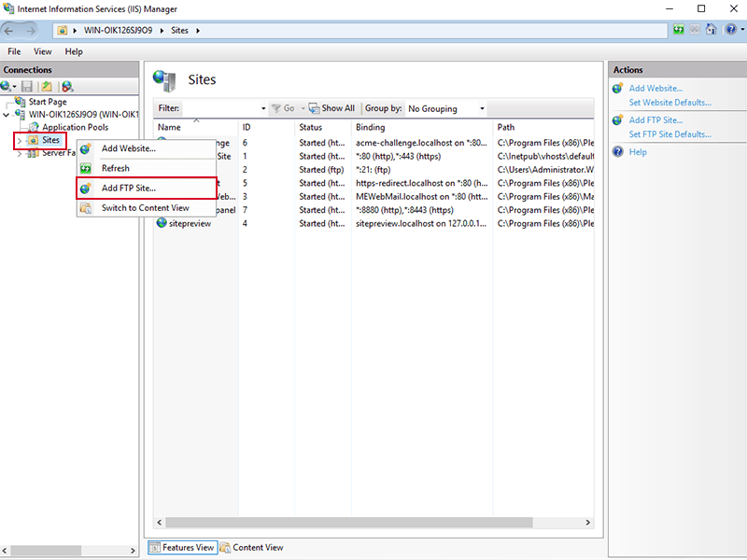This screenshot has width=747, height=560.
Task: Click the Save Connections disk icon
Action: point(27,86)
